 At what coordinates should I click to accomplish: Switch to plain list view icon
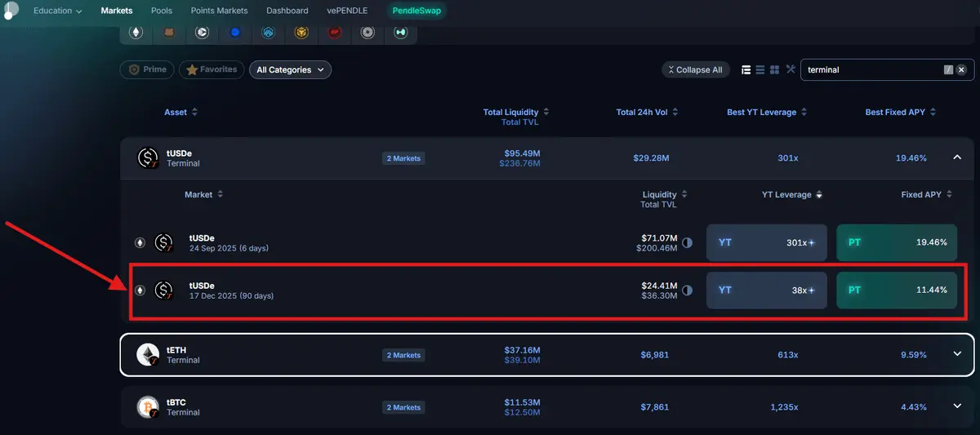pyautogui.click(x=760, y=69)
